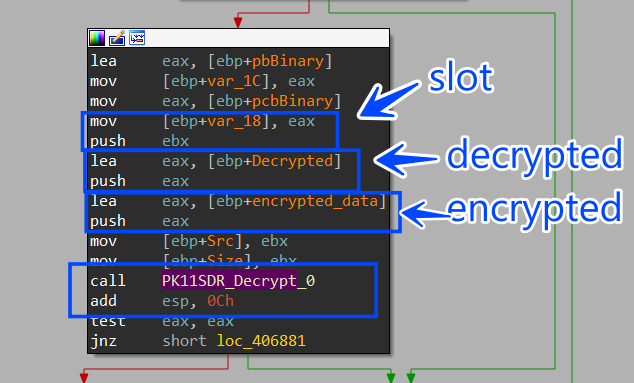Click the edit node pencil icon

click(x=117, y=38)
